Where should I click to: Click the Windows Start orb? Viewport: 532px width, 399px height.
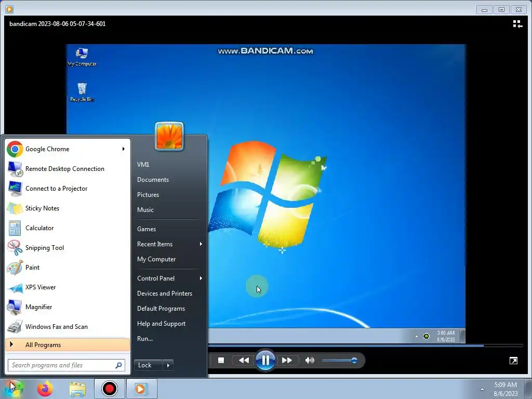(14, 389)
